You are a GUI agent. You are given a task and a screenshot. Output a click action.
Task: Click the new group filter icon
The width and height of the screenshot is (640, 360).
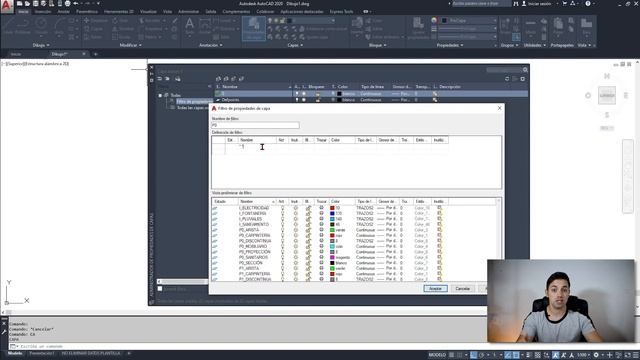pyautogui.click(x=168, y=79)
